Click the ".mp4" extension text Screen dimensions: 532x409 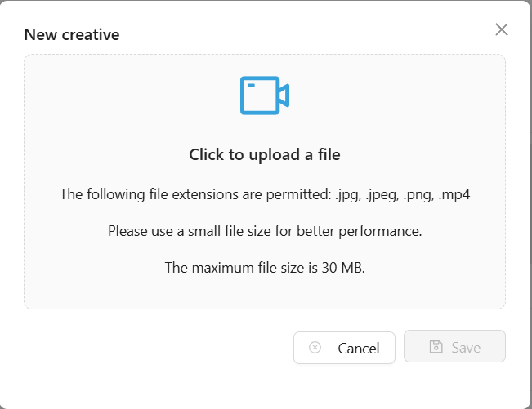(x=454, y=194)
